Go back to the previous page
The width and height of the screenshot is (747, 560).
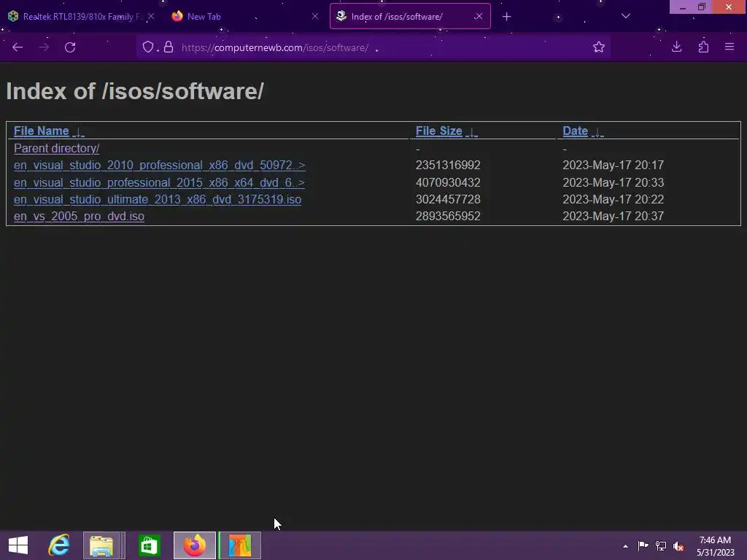(18, 47)
